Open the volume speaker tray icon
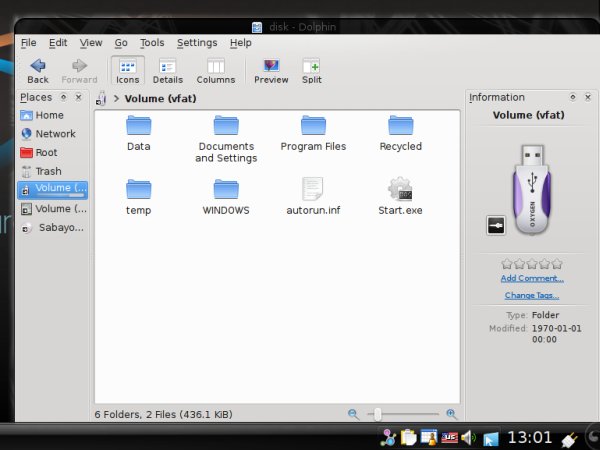 [469, 437]
